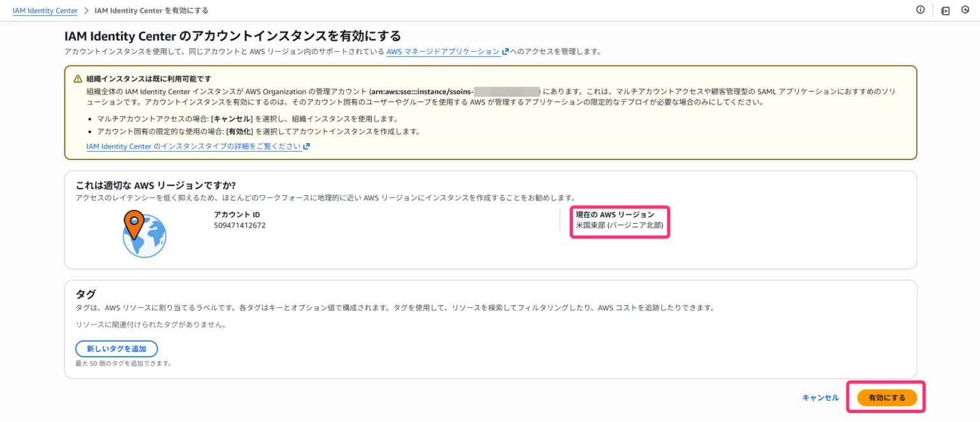Open the Info help panel icon in header

(919, 10)
